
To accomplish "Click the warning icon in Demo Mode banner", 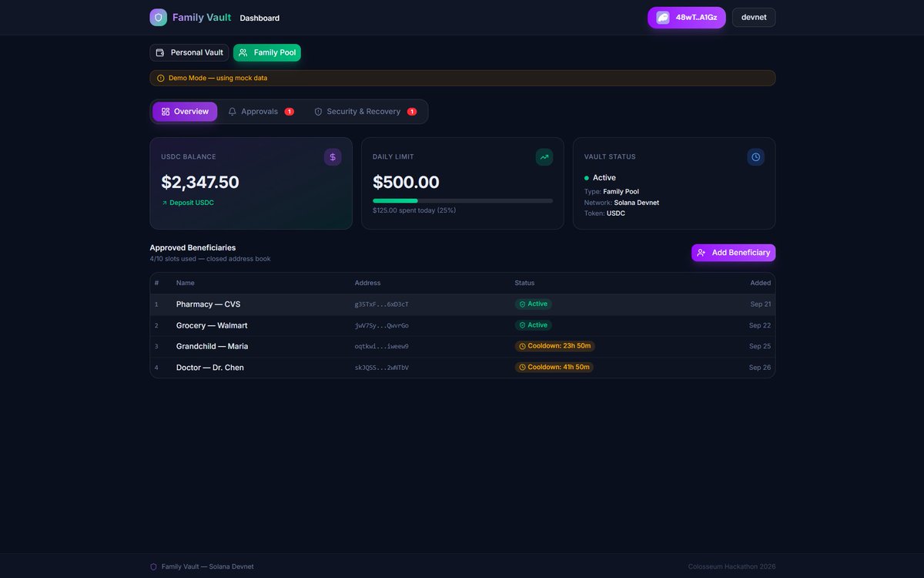I will 161,79.
